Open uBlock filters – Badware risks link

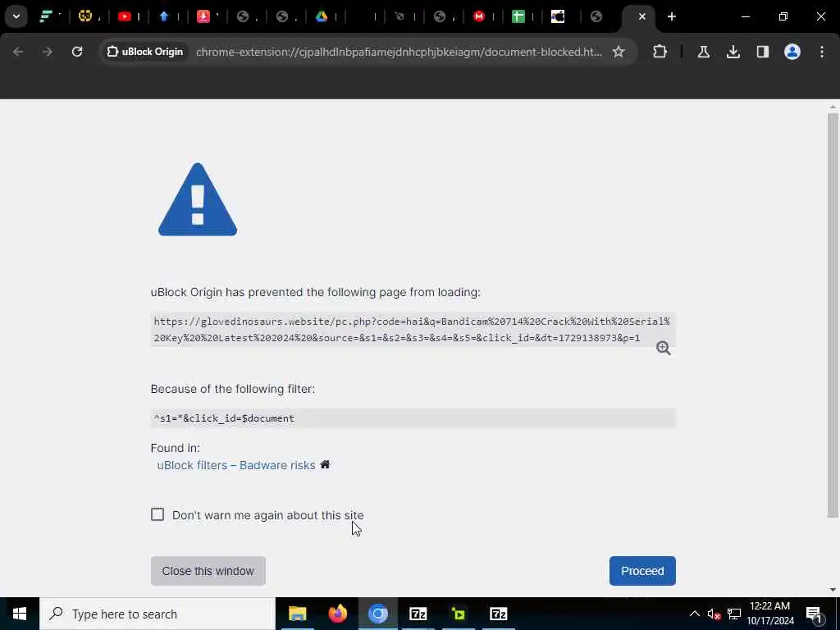[236, 465]
